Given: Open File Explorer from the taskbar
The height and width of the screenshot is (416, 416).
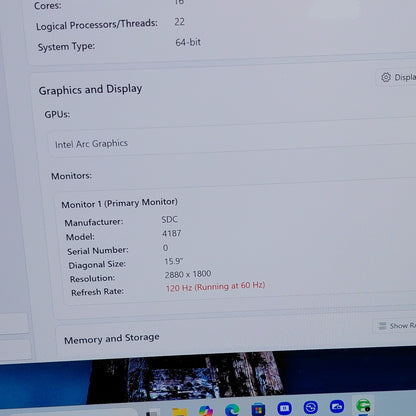Looking at the screenshot, I should (180, 411).
